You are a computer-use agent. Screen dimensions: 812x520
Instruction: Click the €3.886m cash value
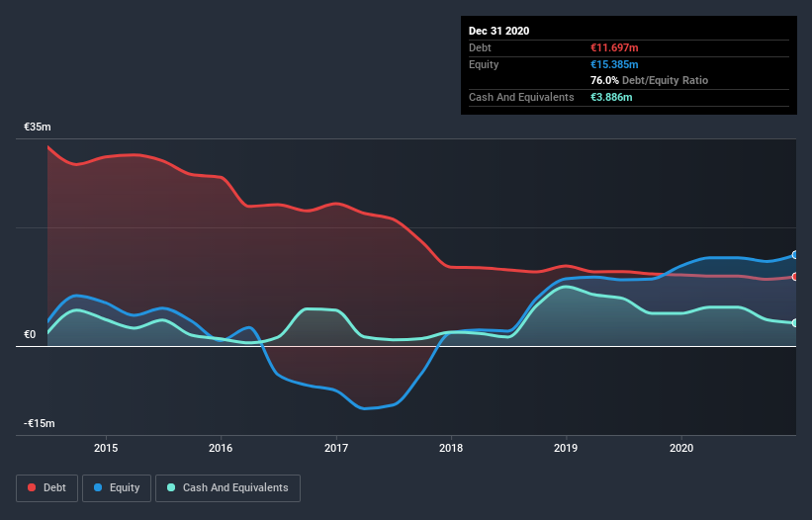pos(611,97)
